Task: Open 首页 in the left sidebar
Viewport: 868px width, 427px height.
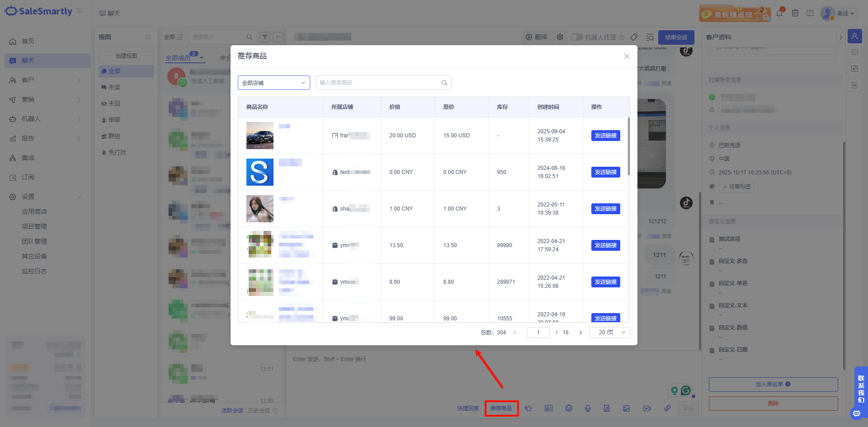Action: 28,41
